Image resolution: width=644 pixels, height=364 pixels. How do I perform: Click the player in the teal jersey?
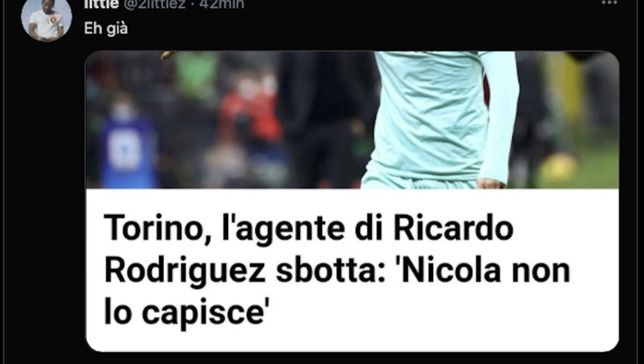[x=435, y=120]
